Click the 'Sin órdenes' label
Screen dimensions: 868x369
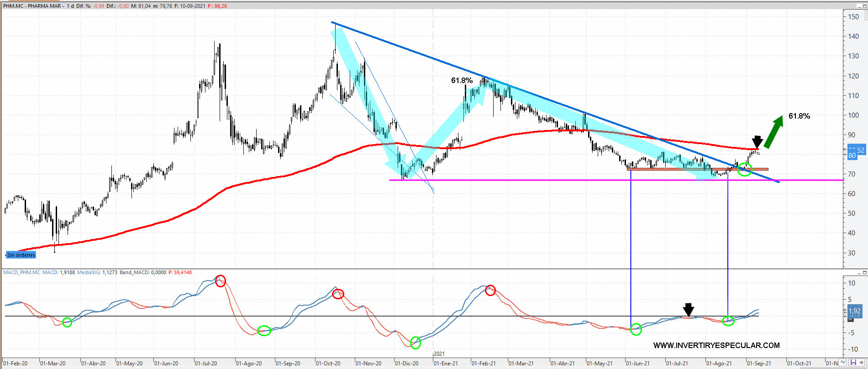(x=21, y=255)
